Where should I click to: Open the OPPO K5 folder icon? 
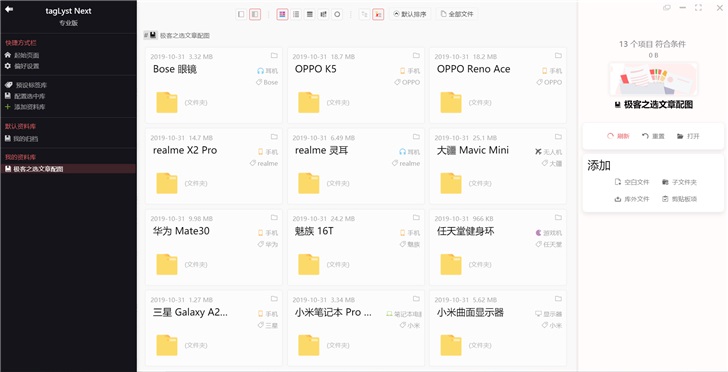click(x=309, y=103)
